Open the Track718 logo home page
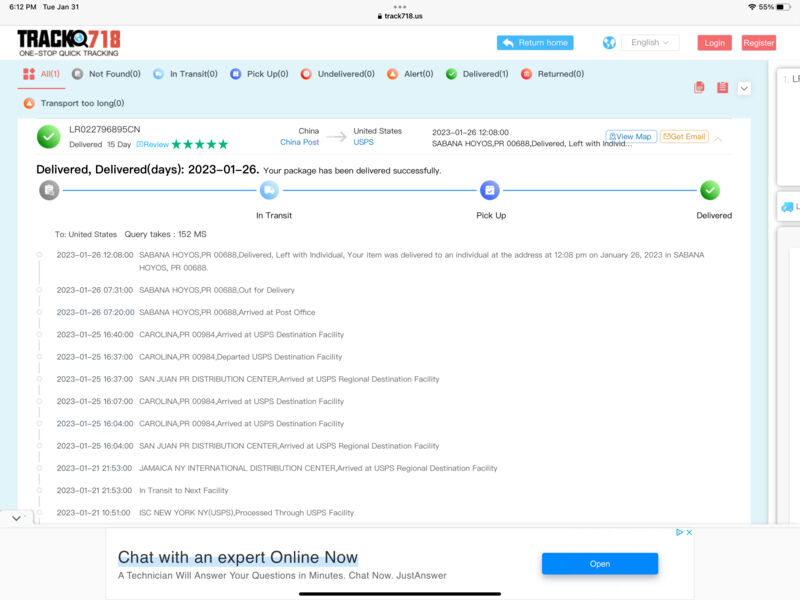 pyautogui.click(x=69, y=43)
